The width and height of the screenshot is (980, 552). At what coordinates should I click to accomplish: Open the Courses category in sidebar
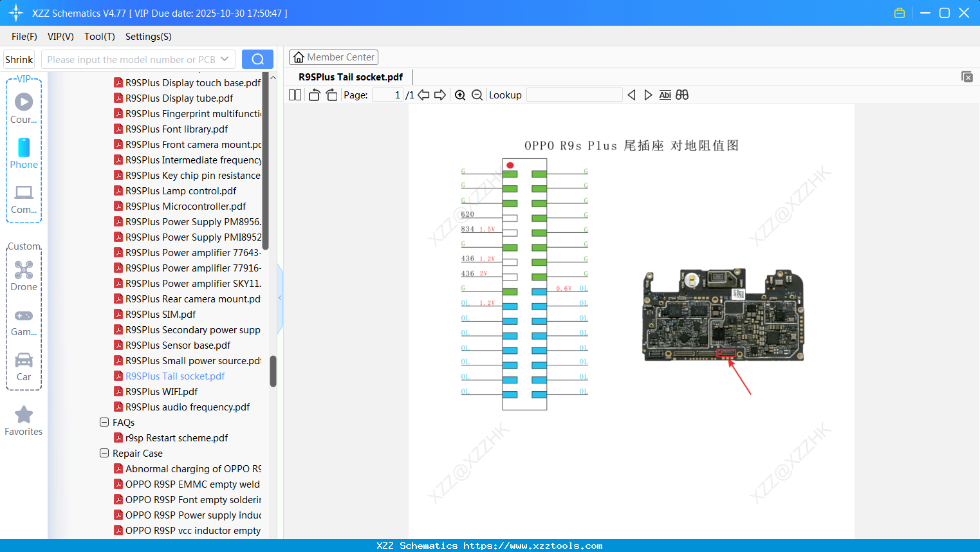coord(24,108)
